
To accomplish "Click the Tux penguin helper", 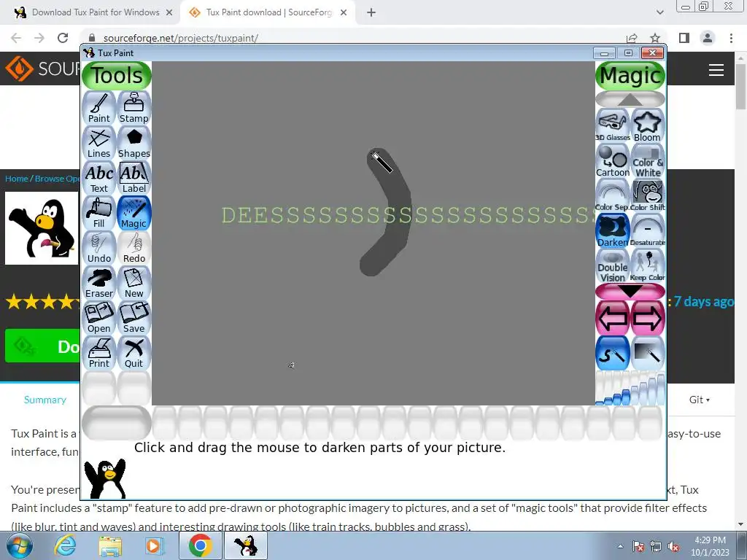I will [105, 478].
